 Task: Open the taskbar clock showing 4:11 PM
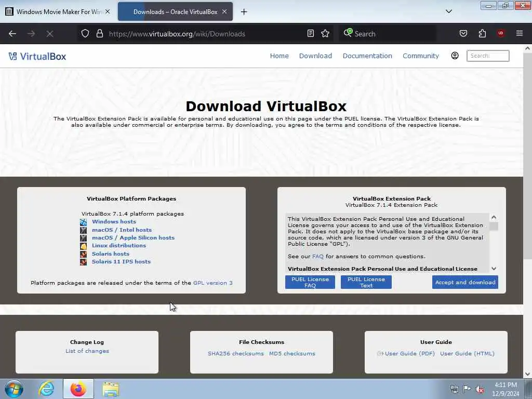point(506,389)
